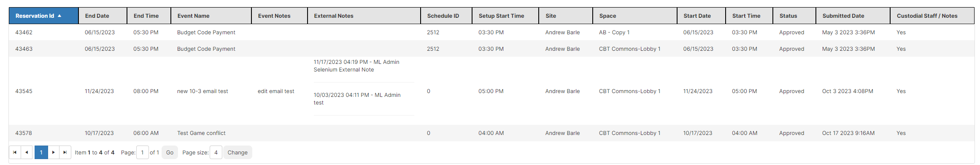Select reservation 43462 id cell

pyautogui.click(x=24, y=32)
